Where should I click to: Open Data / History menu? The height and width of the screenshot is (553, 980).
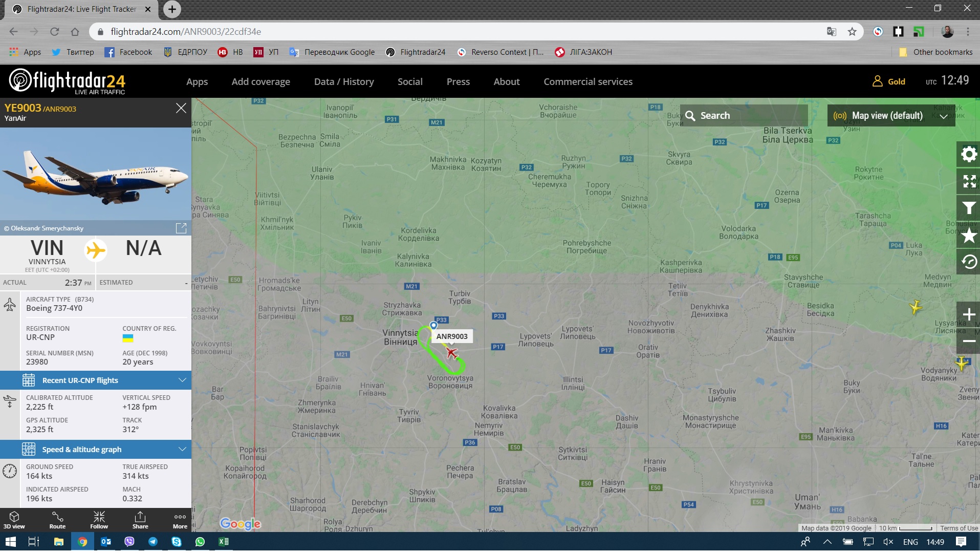[x=343, y=82]
